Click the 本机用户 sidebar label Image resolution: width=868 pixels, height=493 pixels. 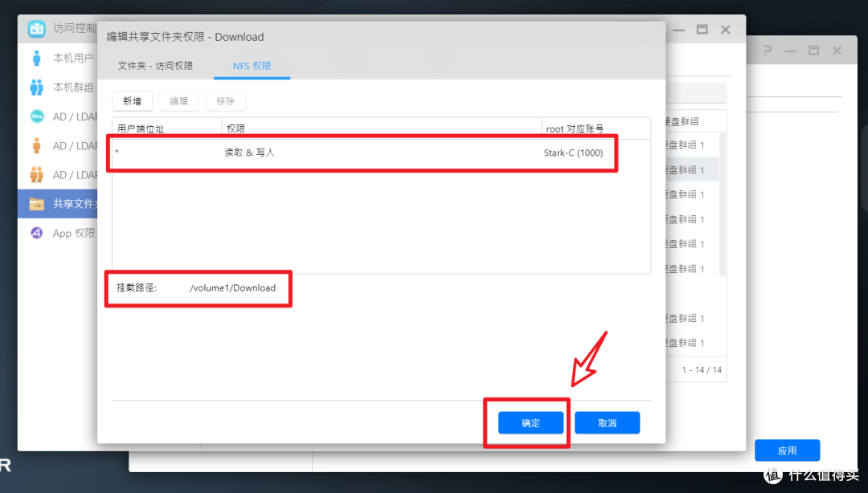73,58
